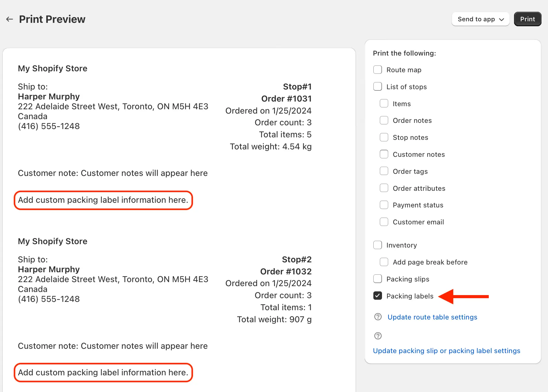The height and width of the screenshot is (392, 548).
Task: Tick the Payment status checkbox
Action: 384,205
